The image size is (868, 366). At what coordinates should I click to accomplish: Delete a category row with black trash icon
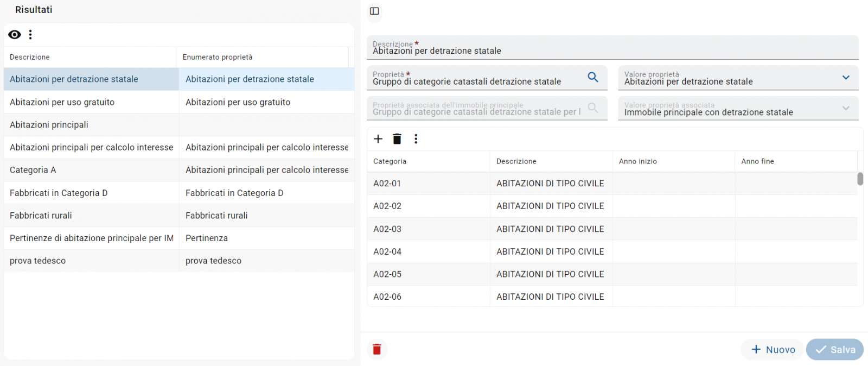tap(397, 139)
